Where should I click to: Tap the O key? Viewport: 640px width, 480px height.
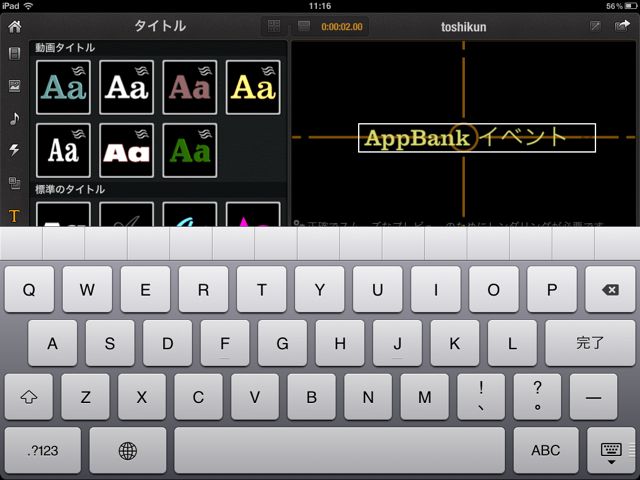pyautogui.click(x=494, y=289)
